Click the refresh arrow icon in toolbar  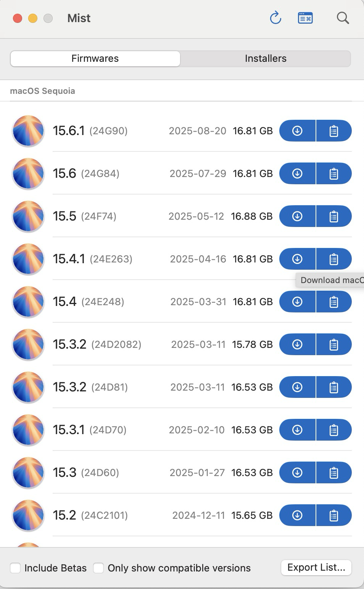pos(275,18)
